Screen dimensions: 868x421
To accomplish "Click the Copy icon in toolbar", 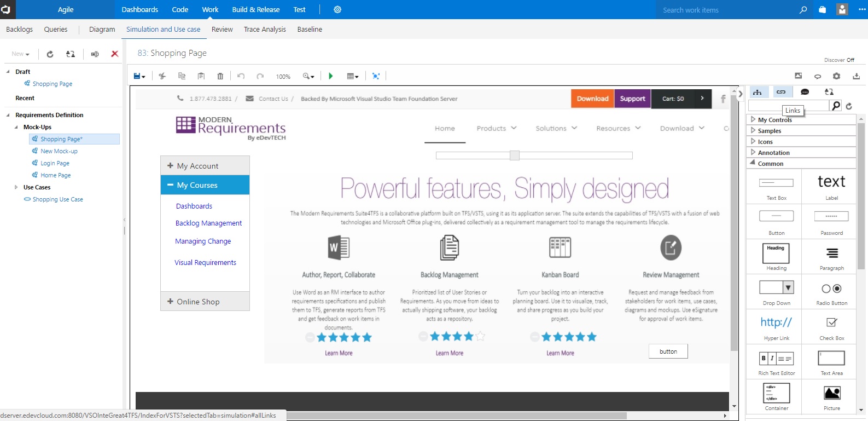I will pos(182,76).
